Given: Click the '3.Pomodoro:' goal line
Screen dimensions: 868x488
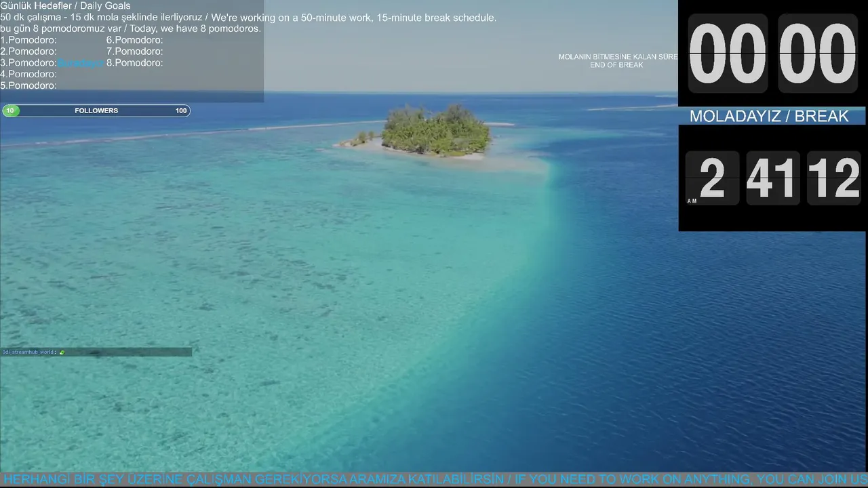Looking at the screenshot, I should click(x=28, y=63).
